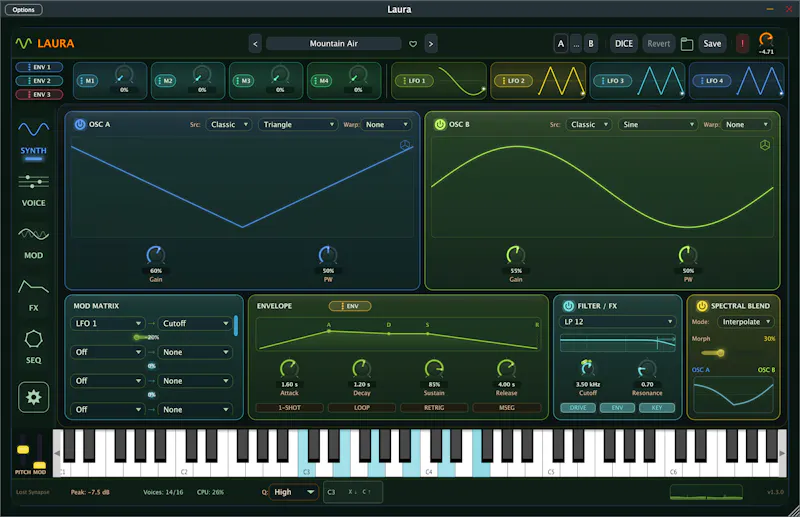Click the filter Resonance knob
This screenshot has width=800, height=517.
(647, 368)
